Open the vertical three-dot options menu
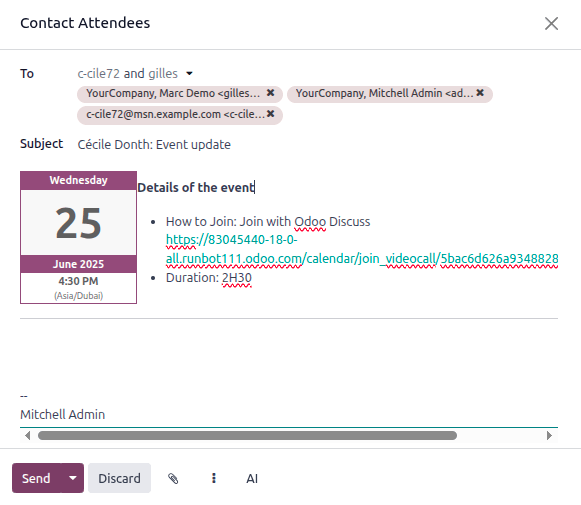The height and width of the screenshot is (505, 581). pyautogui.click(x=214, y=478)
